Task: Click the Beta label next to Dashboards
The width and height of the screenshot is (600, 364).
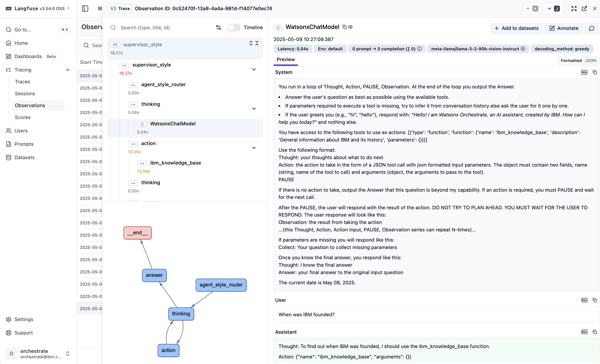Action: pos(51,56)
